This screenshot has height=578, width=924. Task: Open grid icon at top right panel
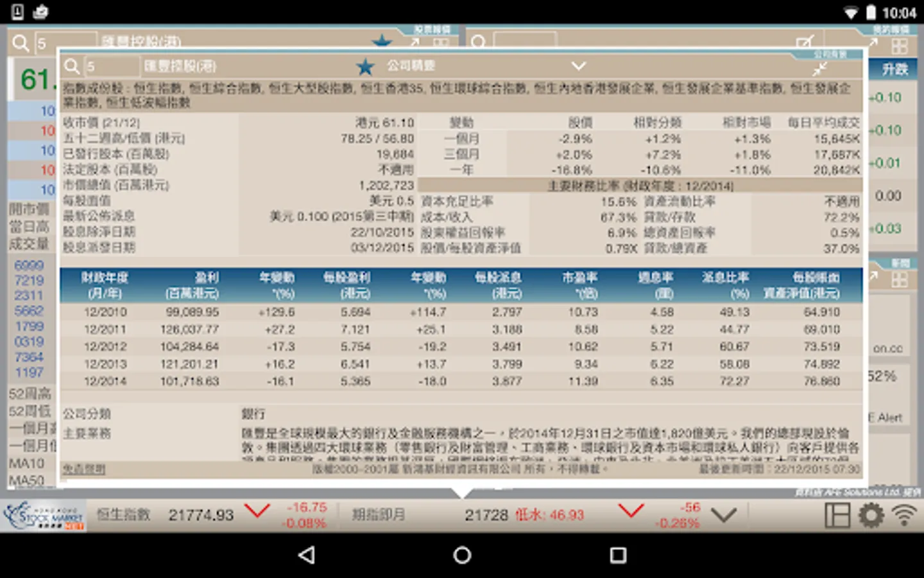click(899, 46)
